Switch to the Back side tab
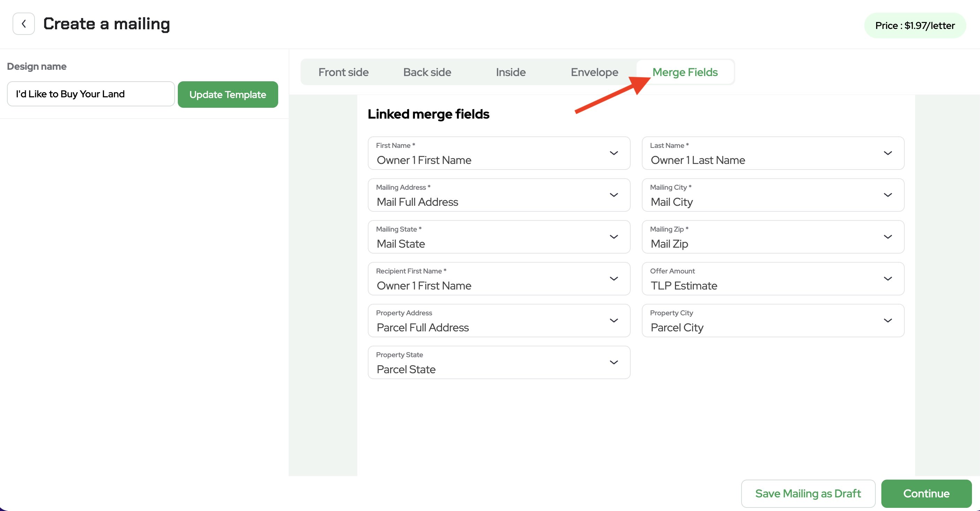 point(427,72)
